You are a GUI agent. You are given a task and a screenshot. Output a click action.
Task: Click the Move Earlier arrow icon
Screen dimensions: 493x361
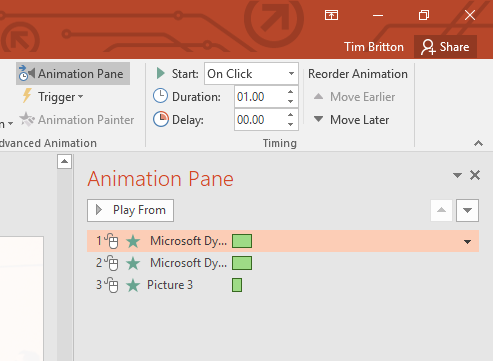pos(318,97)
